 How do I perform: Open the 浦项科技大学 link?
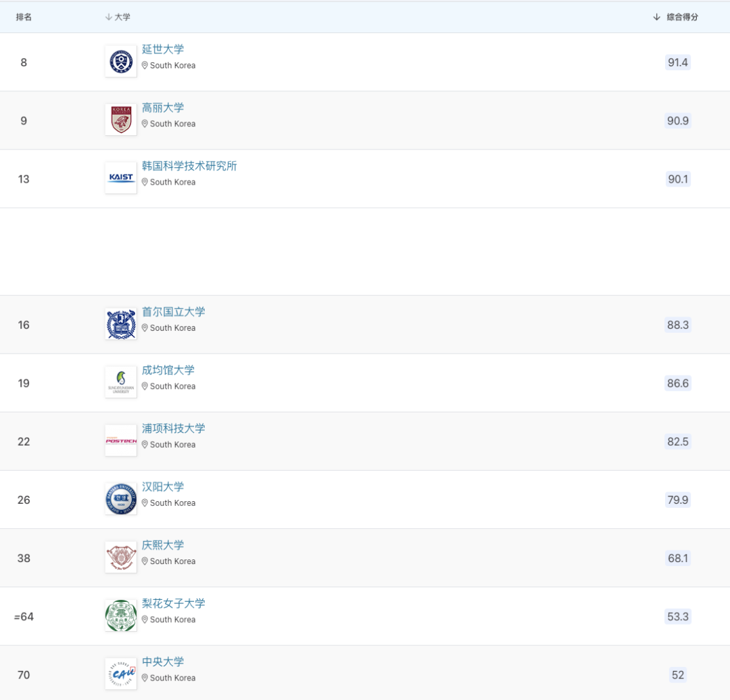(x=174, y=428)
